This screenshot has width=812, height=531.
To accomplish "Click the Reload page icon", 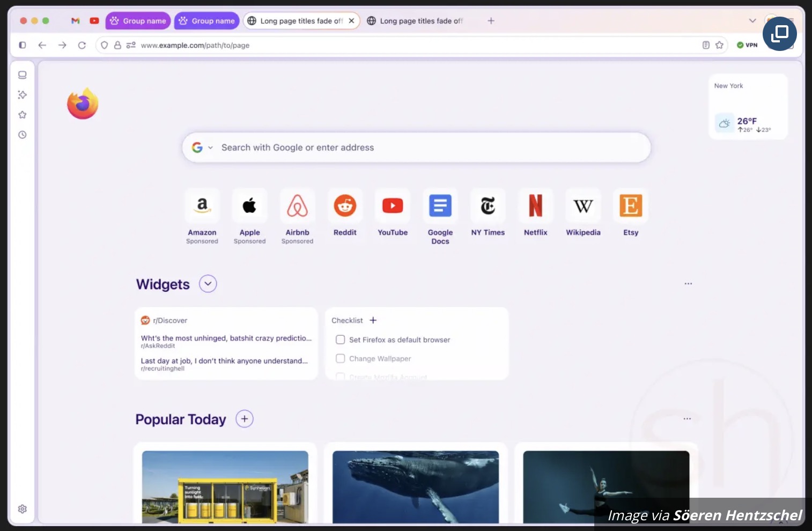I will 82,46.
